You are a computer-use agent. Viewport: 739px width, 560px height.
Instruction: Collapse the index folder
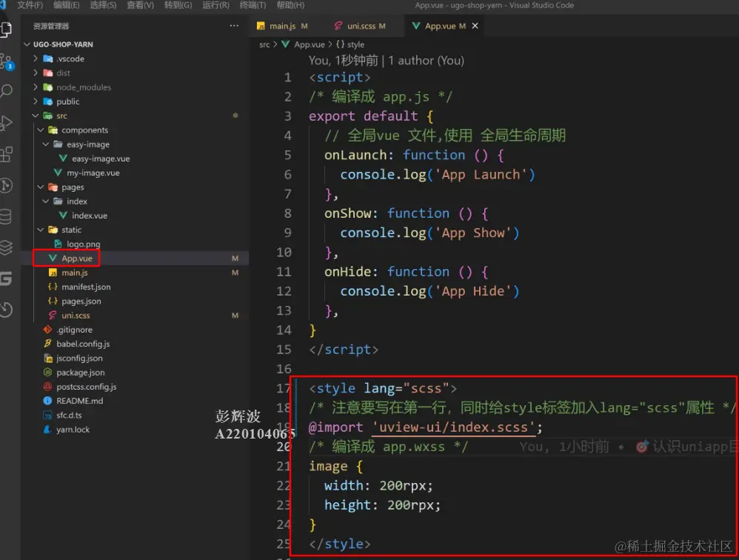[x=134, y=201]
